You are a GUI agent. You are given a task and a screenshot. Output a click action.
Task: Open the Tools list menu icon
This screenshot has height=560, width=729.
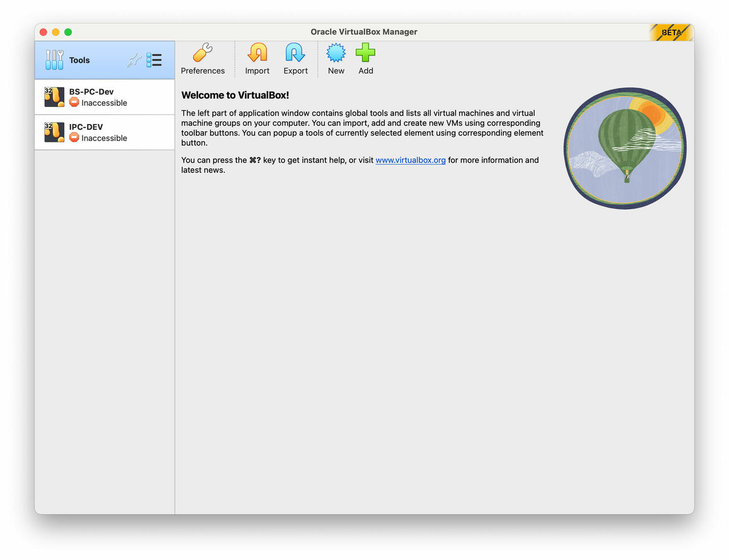pos(154,60)
